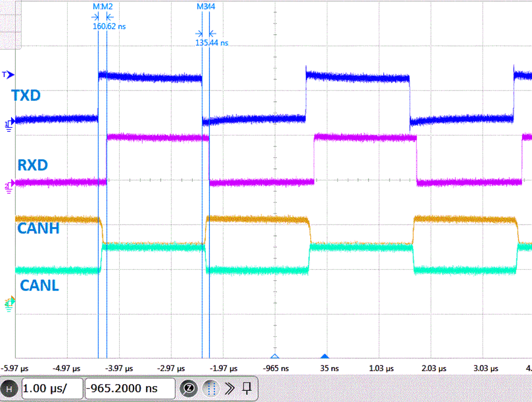
Task: Click the 135.44 ns cursor readout
Action: 212,43
